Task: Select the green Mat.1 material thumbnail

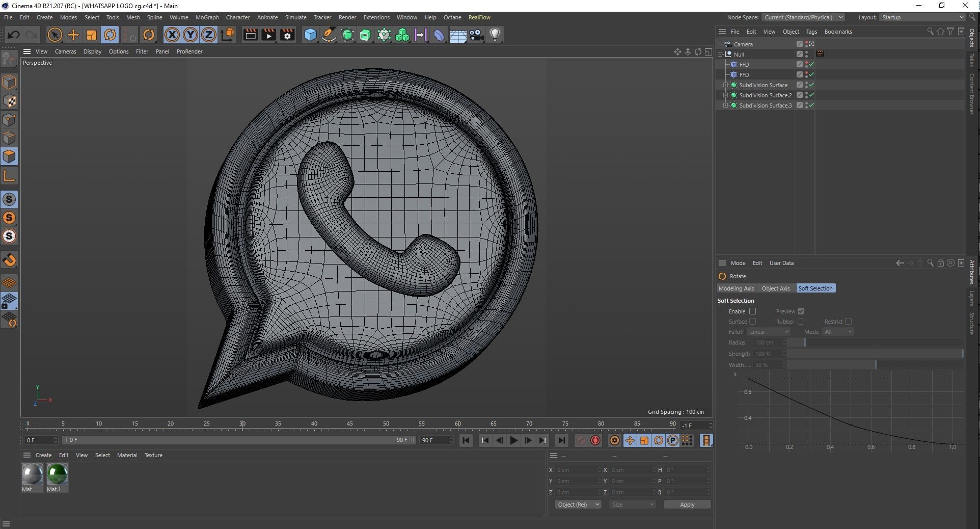Action: click(57, 474)
